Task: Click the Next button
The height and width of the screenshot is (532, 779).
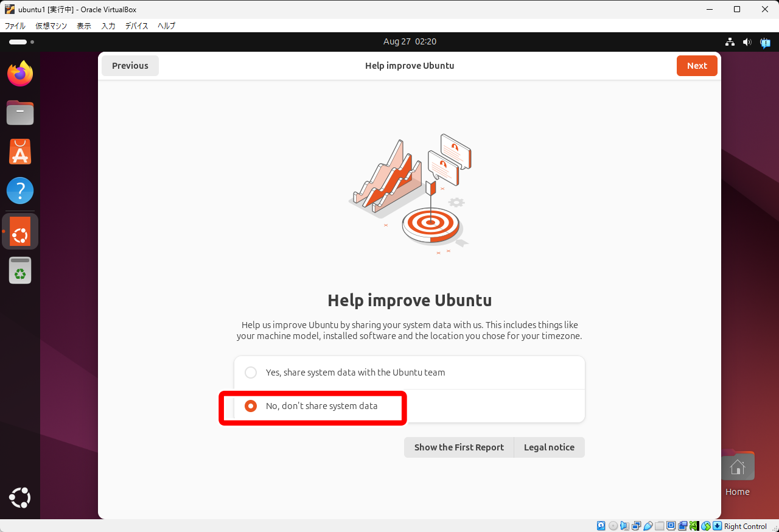Action: (697, 66)
